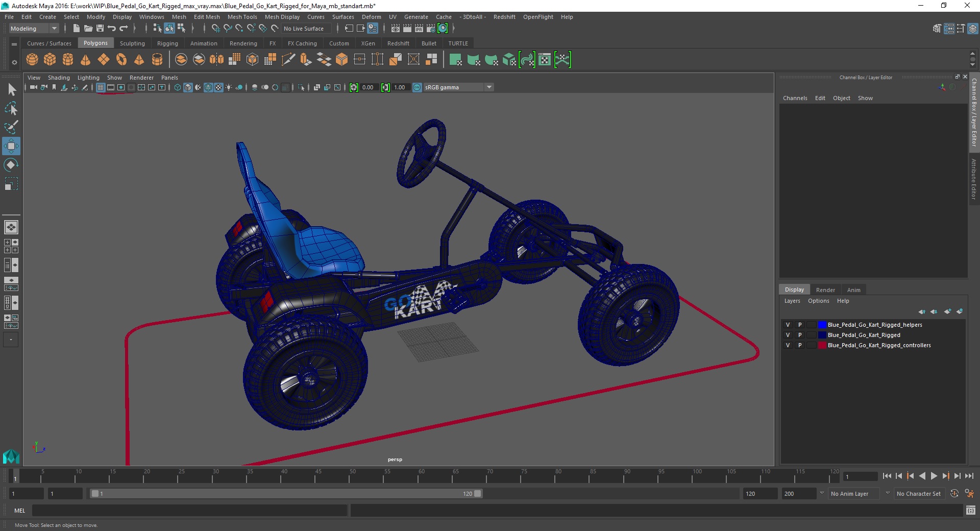Screen dimensions: 980x531
Task: Open the Mesh Tools menu
Action: tap(242, 17)
